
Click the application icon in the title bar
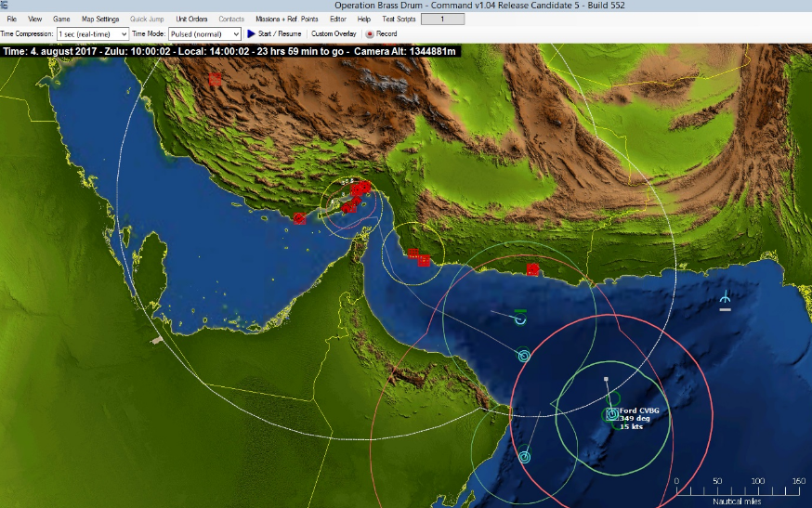[x=4, y=6]
